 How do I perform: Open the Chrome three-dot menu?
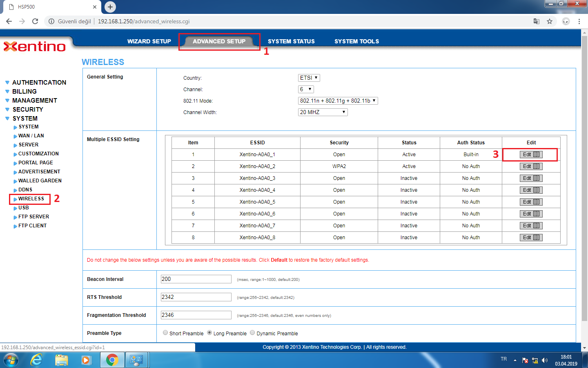(579, 21)
